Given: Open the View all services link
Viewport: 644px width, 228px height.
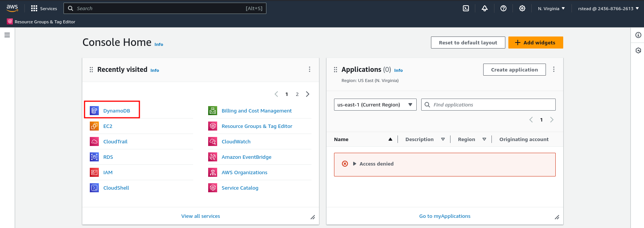Looking at the screenshot, I should point(201,216).
